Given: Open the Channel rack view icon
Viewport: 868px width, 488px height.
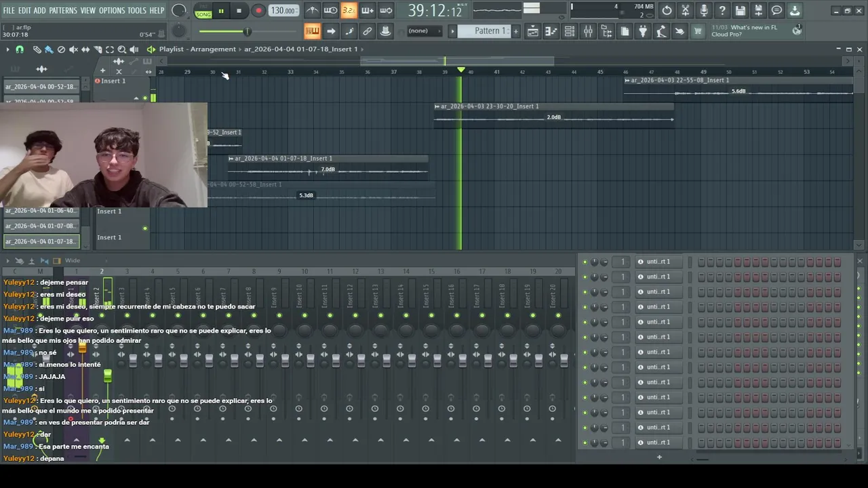Looking at the screenshot, I should 569,30.
